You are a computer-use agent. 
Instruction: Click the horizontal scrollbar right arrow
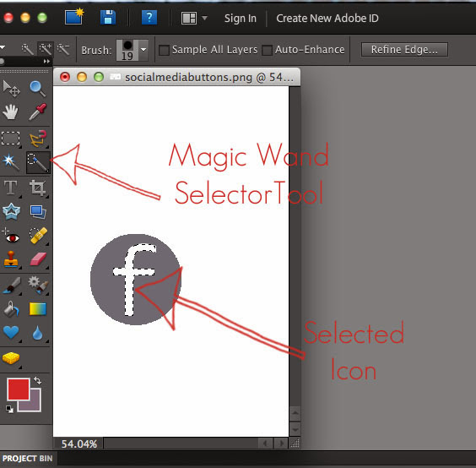pyautogui.click(x=281, y=444)
